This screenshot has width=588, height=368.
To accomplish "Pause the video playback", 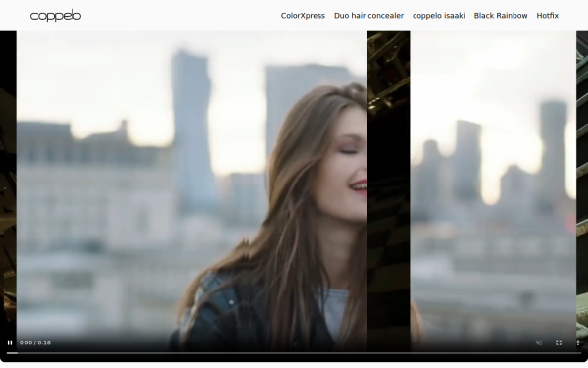I will (10, 342).
